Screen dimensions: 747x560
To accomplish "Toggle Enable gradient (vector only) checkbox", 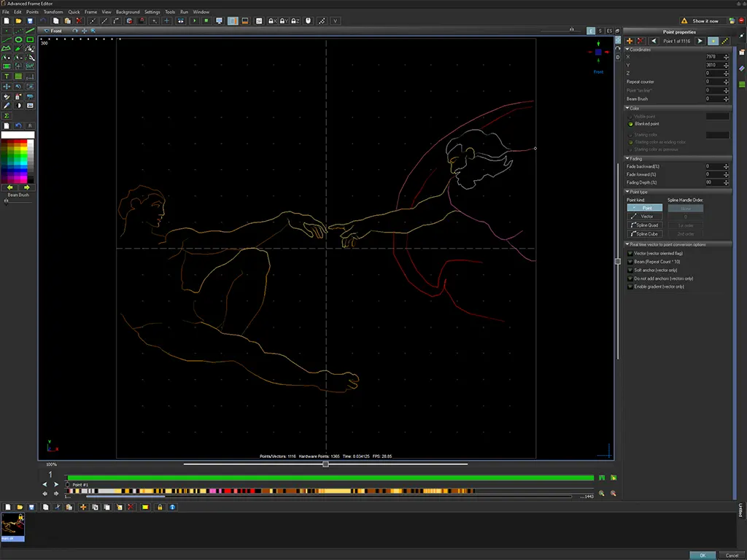I will [x=630, y=287].
